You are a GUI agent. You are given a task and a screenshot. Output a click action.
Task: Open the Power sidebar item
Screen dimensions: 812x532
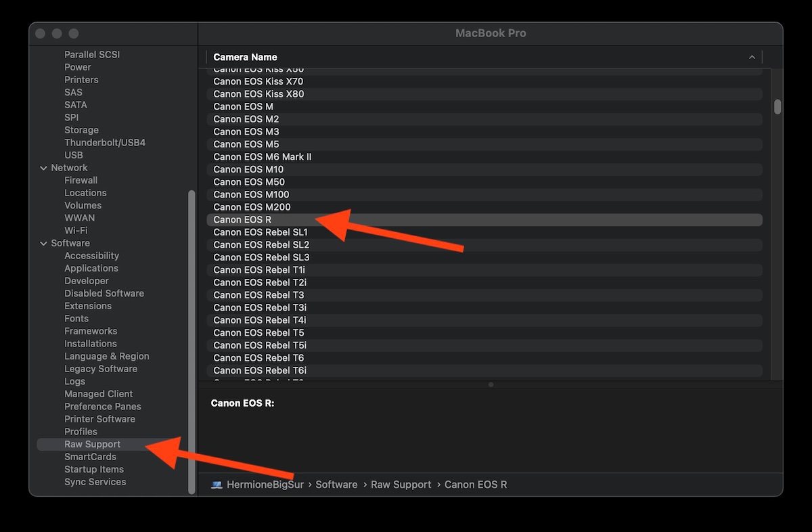coord(78,67)
